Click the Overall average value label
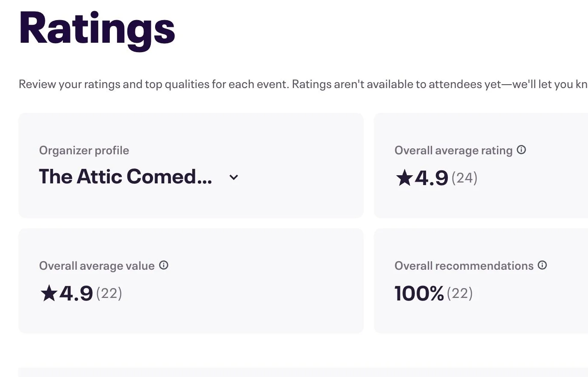588x377 pixels. pyautogui.click(x=97, y=266)
